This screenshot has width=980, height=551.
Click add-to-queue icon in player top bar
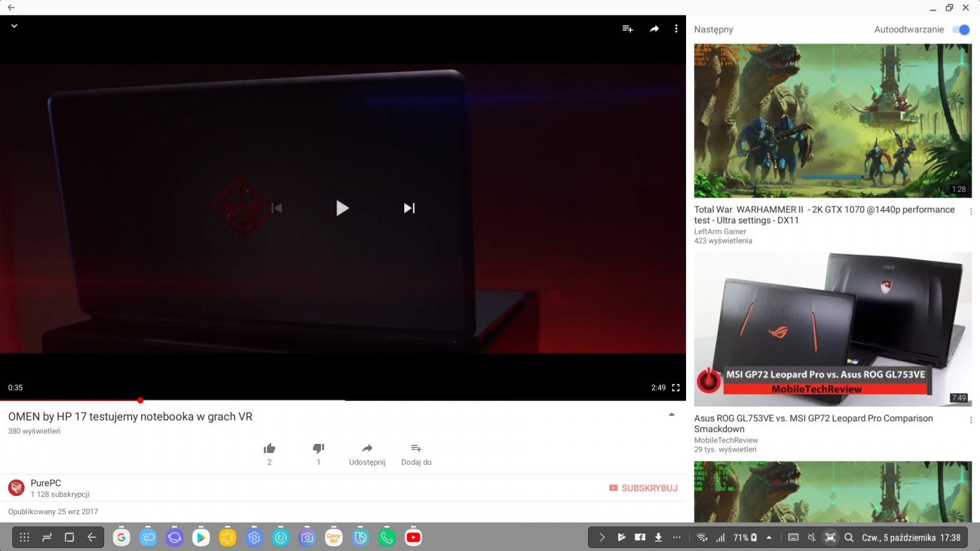point(627,29)
